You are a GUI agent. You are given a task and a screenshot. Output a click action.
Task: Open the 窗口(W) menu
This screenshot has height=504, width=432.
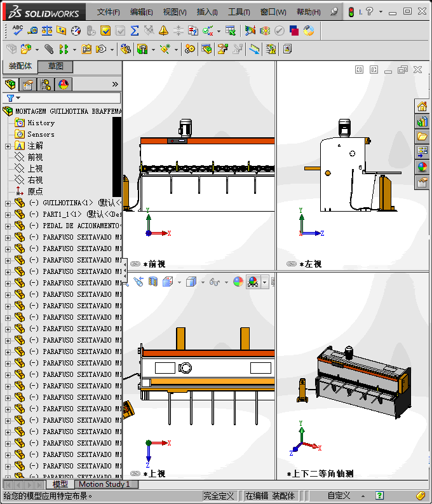(x=273, y=12)
